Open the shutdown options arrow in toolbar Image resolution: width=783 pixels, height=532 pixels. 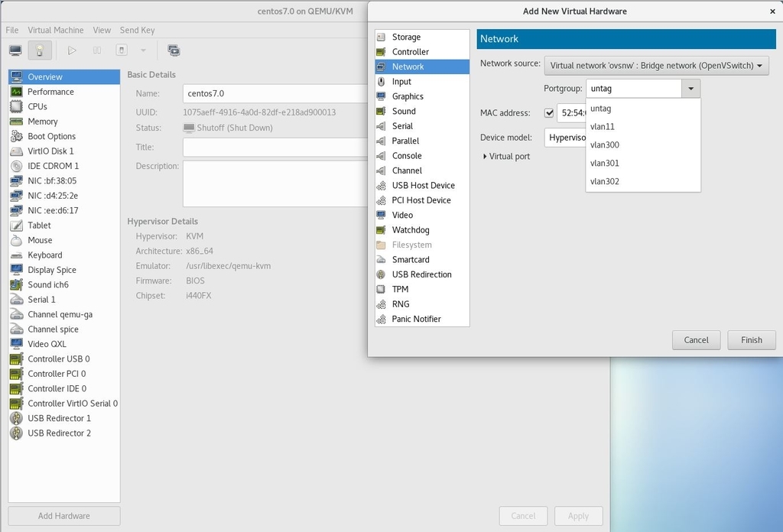point(143,50)
